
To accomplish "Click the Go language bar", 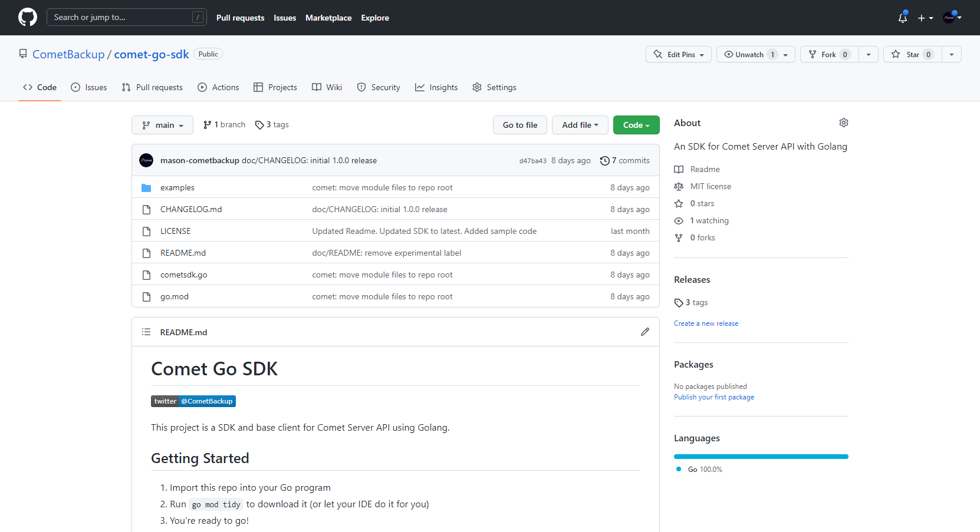I will [761, 457].
